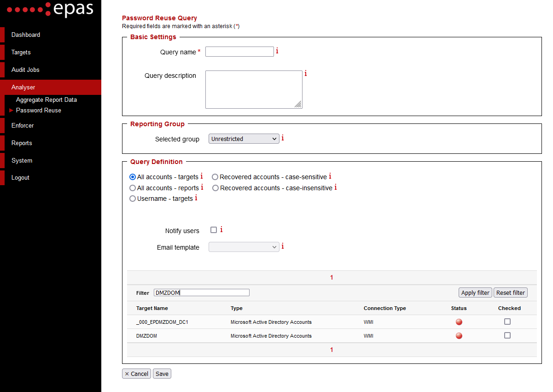Save the password reuse query
Screen dimensions: 553x392
(x=162, y=374)
